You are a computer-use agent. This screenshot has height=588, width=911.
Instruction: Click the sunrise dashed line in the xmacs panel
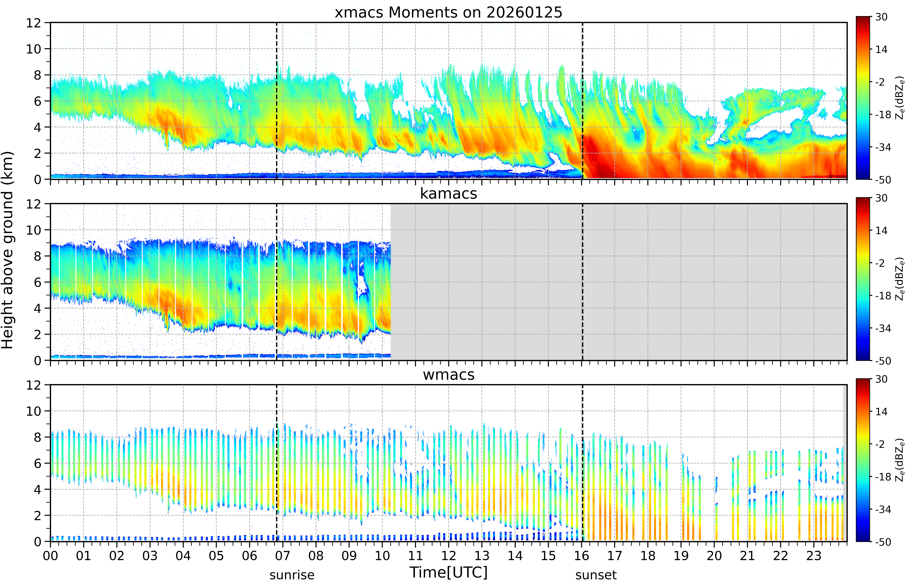277,101
